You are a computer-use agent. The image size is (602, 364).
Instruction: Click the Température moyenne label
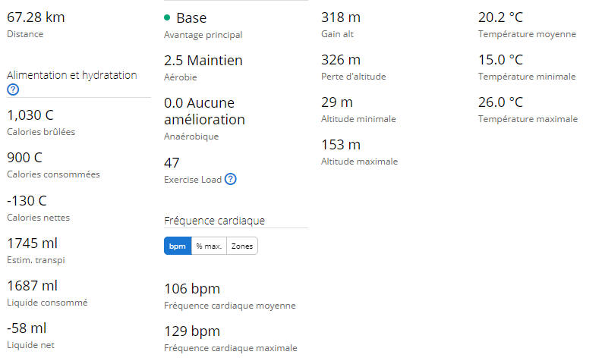tap(527, 34)
